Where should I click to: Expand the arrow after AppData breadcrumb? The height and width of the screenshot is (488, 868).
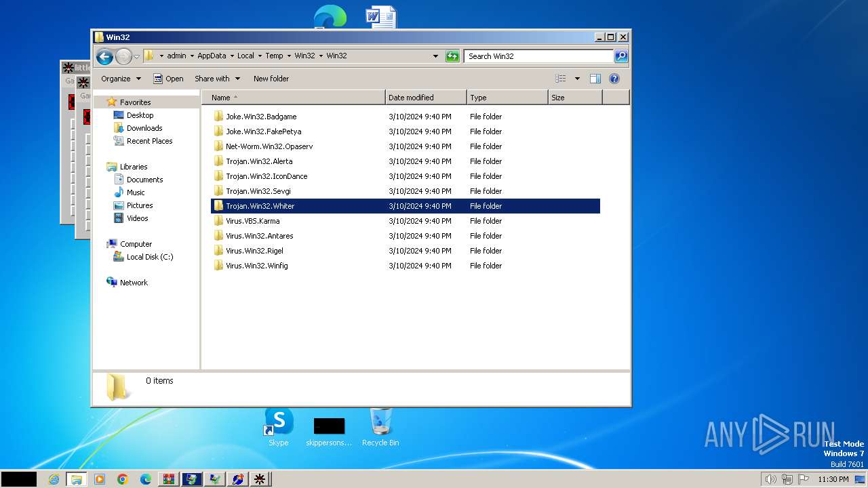(231, 56)
